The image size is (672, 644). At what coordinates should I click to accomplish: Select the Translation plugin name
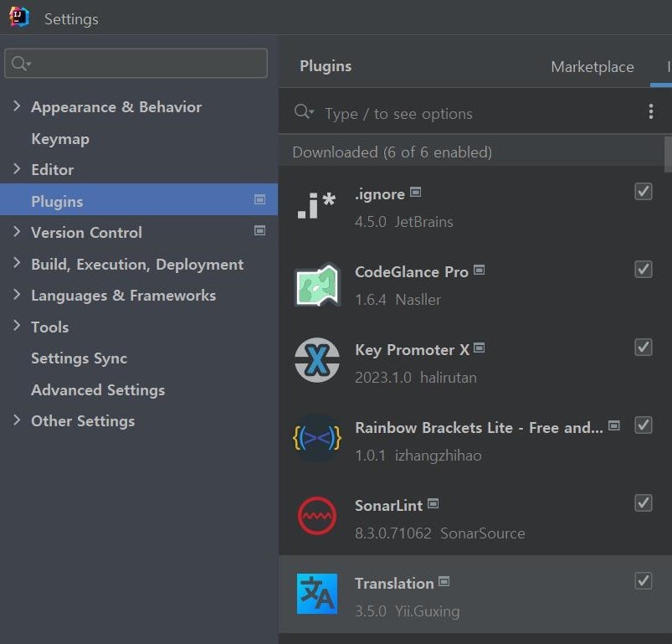click(x=394, y=584)
